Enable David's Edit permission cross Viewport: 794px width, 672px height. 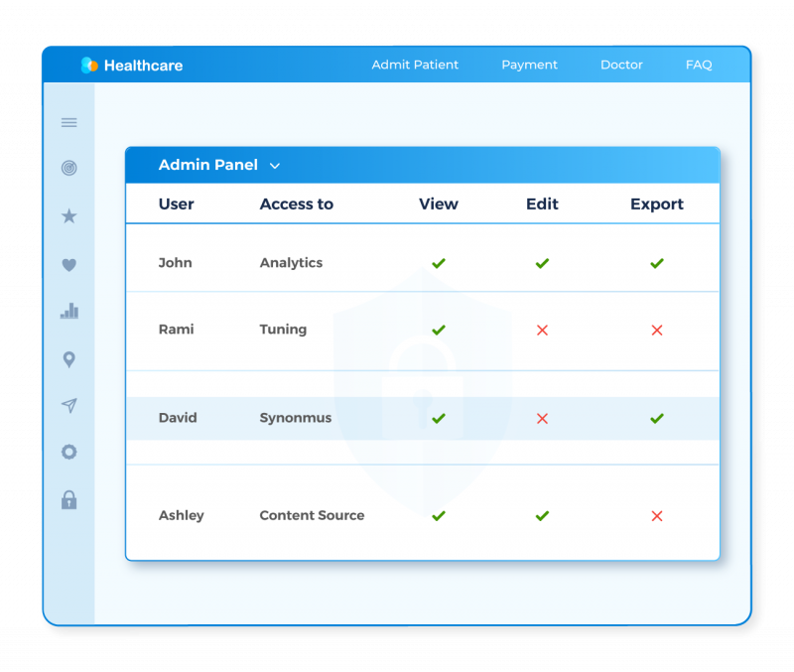[x=542, y=418]
